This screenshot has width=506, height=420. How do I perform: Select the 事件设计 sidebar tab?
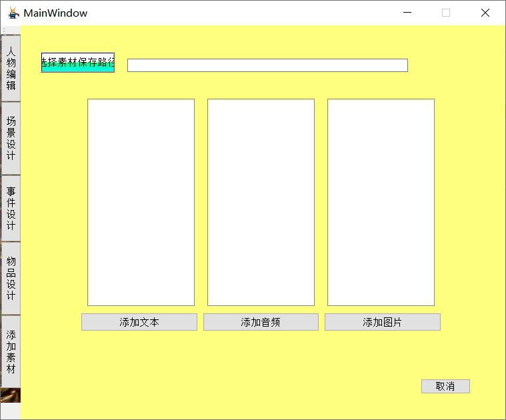click(x=11, y=208)
